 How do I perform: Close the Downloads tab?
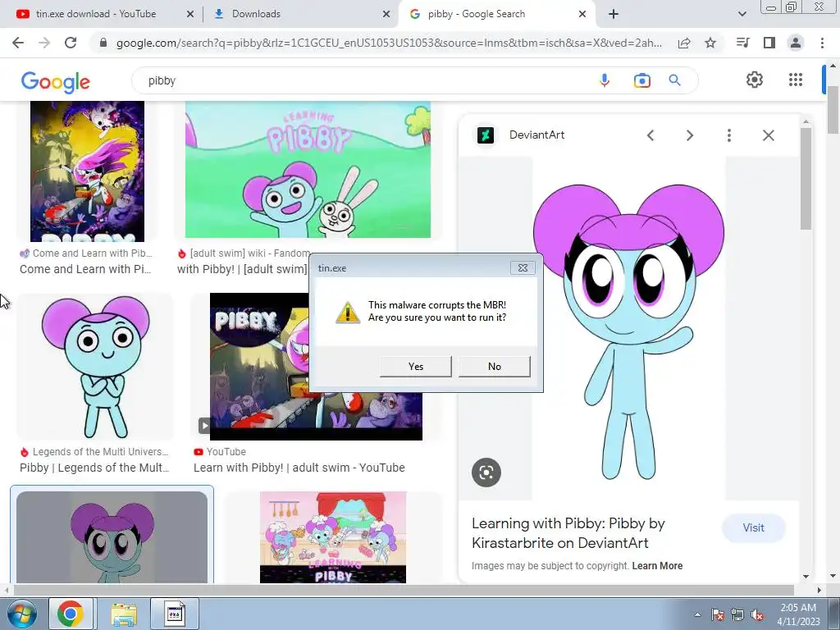tap(386, 15)
